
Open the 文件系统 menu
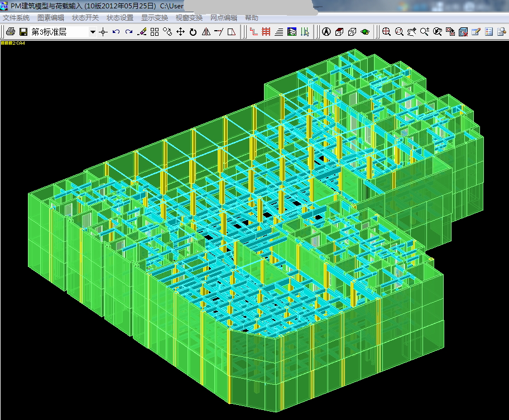tap(16, 18)
